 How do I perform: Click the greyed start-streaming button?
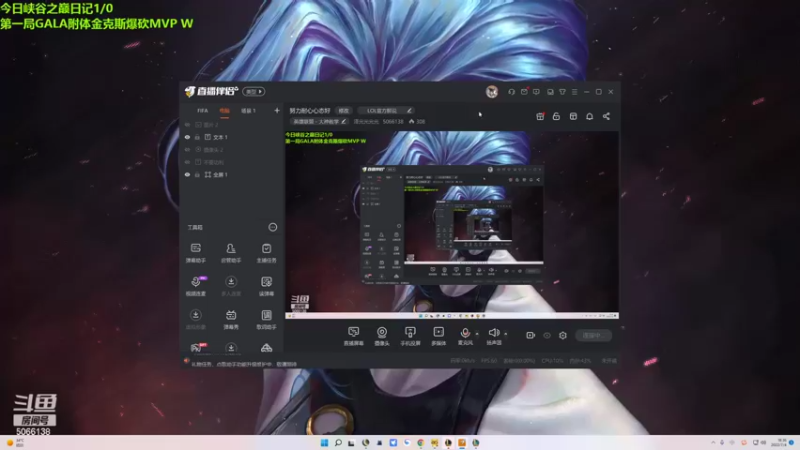coord(593,335)
